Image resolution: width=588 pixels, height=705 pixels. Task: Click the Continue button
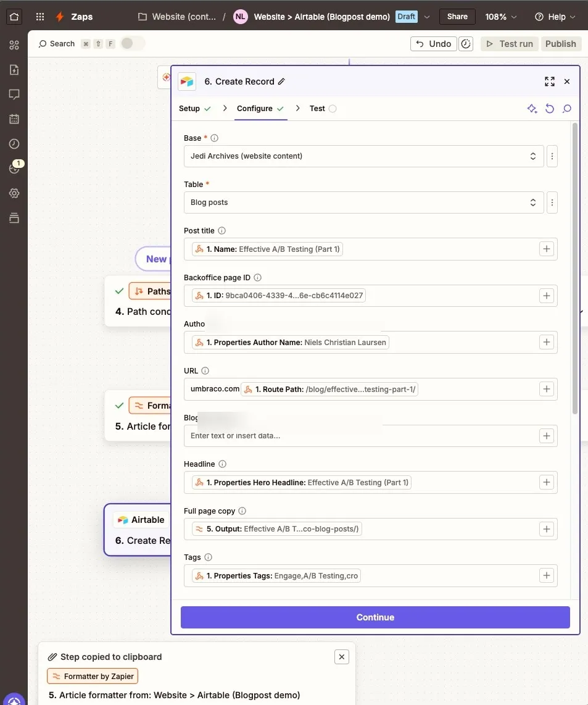[375, 617]
